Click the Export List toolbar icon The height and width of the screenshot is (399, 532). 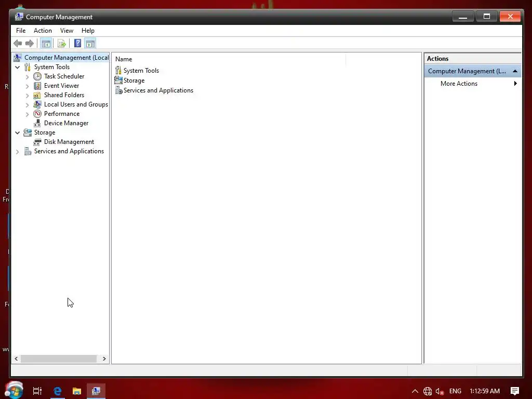(x=61, y=44)
